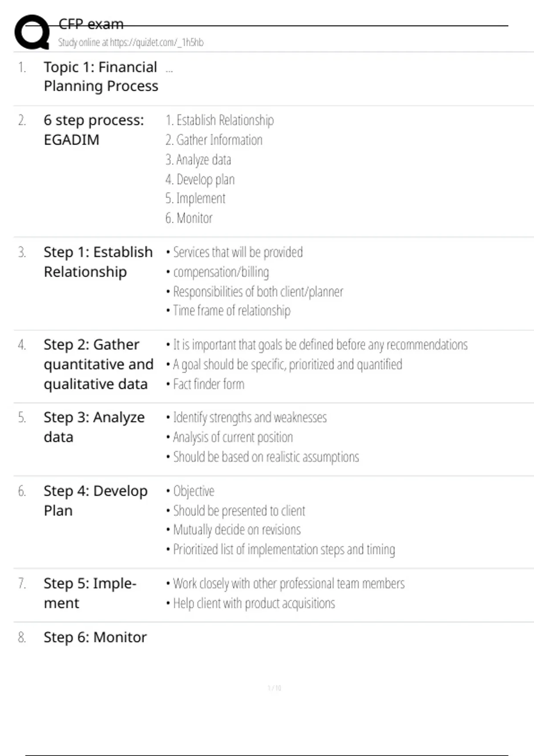Click the Step 4: Develop Plan term
Viewport: 534px width, 756px height.
point(95,500)
